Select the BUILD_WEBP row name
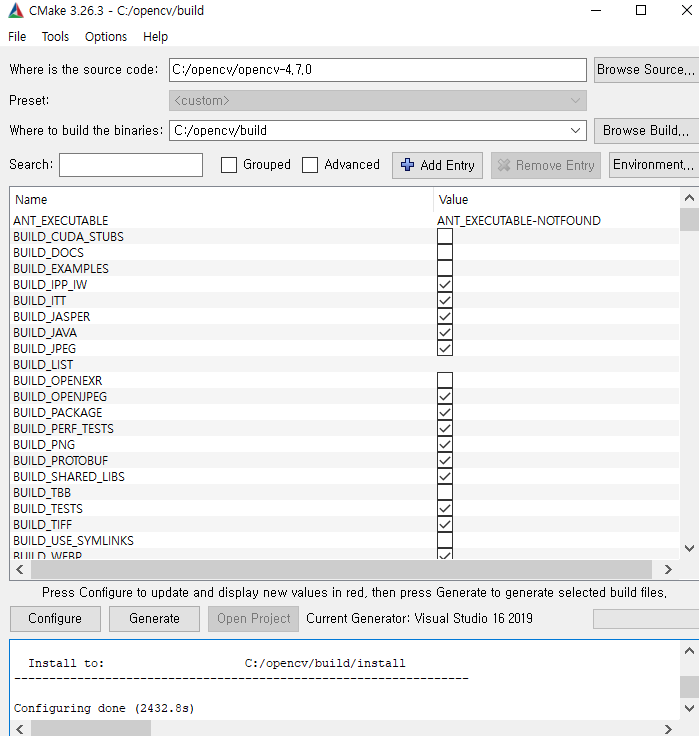 click(x=48, y=554)
